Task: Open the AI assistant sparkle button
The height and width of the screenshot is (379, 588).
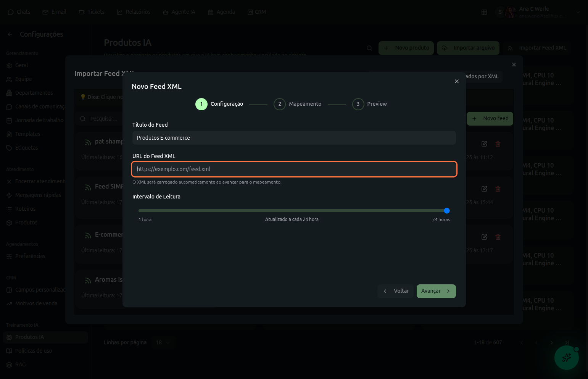Action: pos(566,358)
